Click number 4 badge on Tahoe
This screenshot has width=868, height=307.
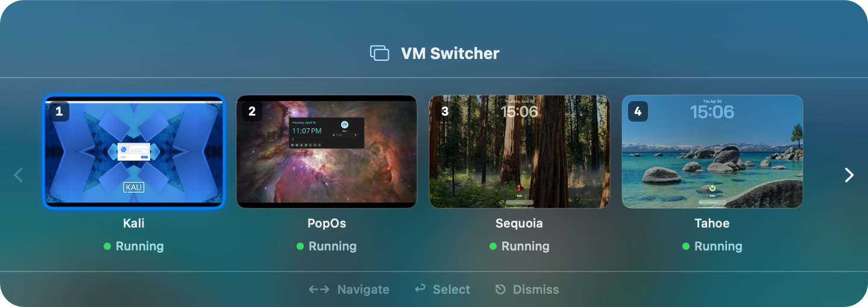click(x=638, y=111)
